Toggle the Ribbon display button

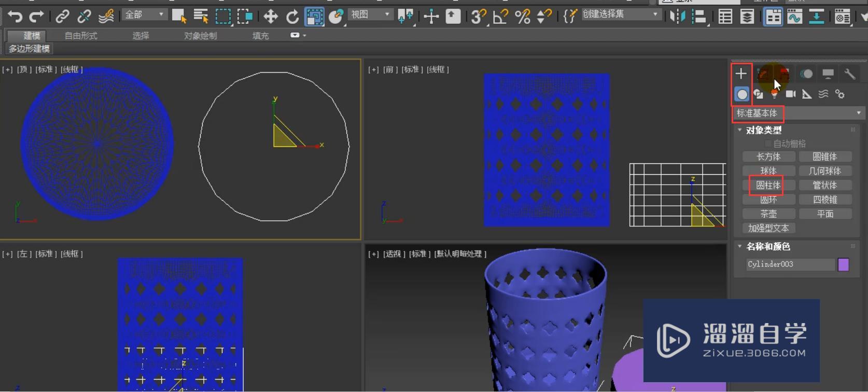(x=773, y=17)
